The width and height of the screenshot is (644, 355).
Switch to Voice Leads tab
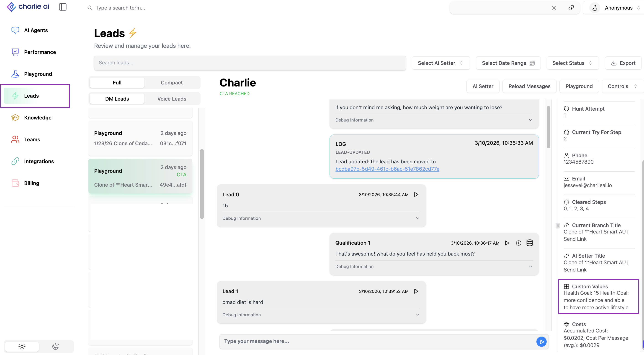click(172, 99)
